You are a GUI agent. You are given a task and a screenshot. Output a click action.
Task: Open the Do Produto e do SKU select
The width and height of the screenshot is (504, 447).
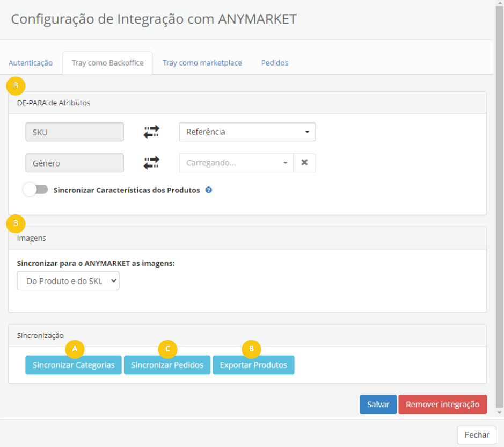click(x=68, y=281)
